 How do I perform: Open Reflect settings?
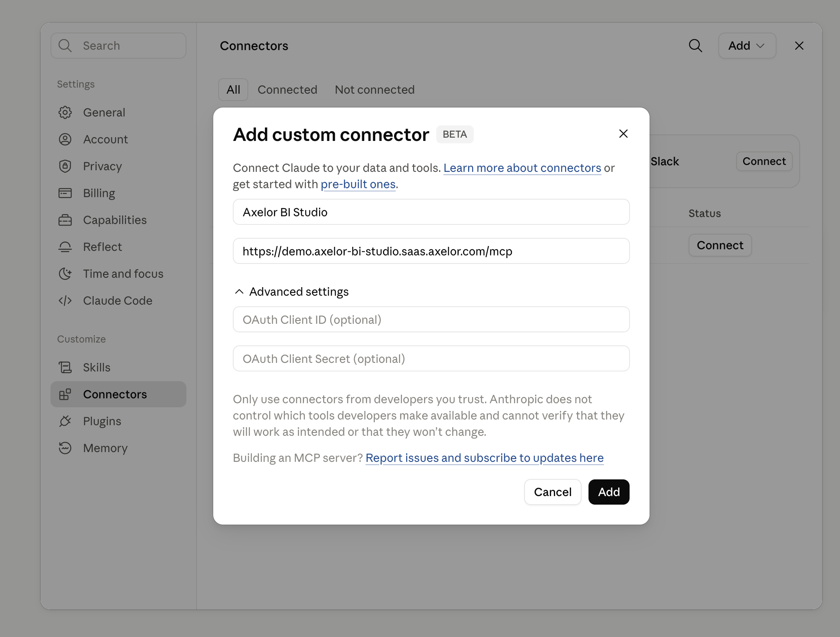118,247
